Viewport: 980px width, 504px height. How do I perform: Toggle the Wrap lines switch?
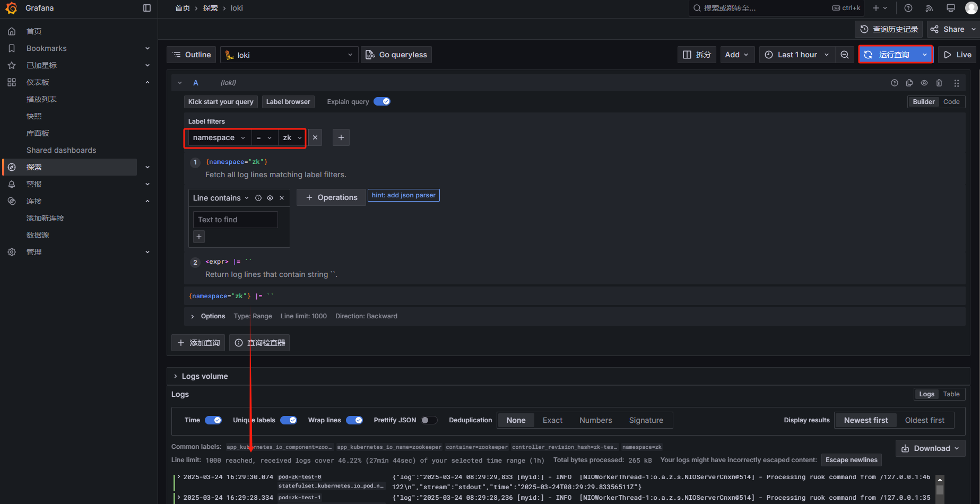pyautogui.click(x=354, y=420)
